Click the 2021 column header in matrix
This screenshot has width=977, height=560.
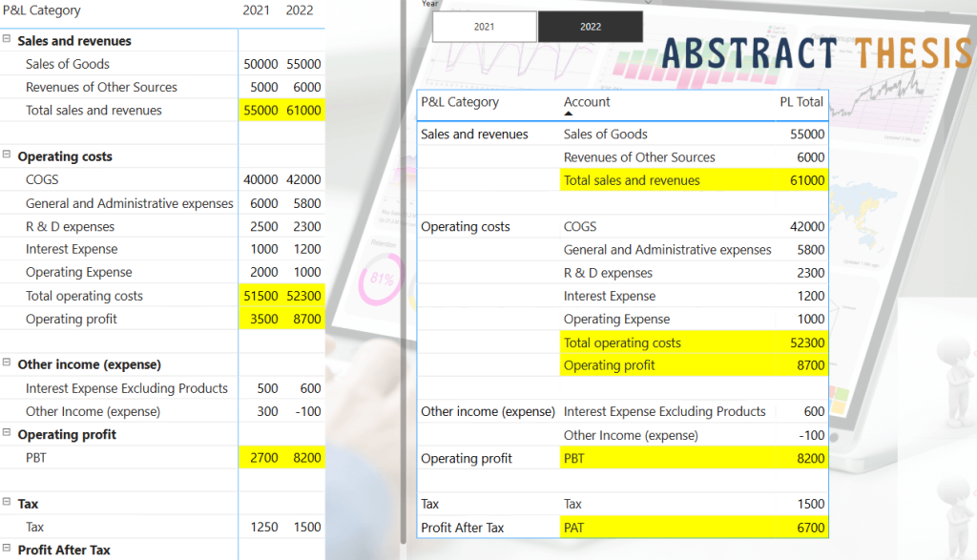pyautogui.click(x=256, y=10)
